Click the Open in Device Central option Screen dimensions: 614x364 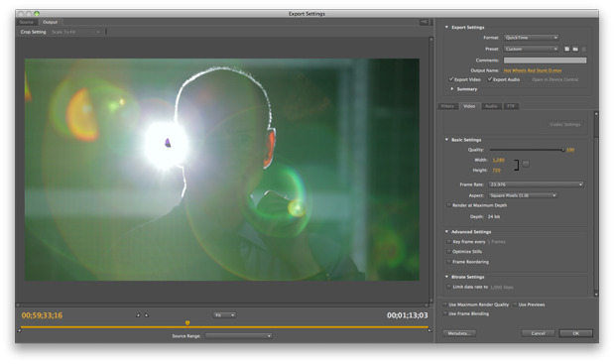coord(554,79)
